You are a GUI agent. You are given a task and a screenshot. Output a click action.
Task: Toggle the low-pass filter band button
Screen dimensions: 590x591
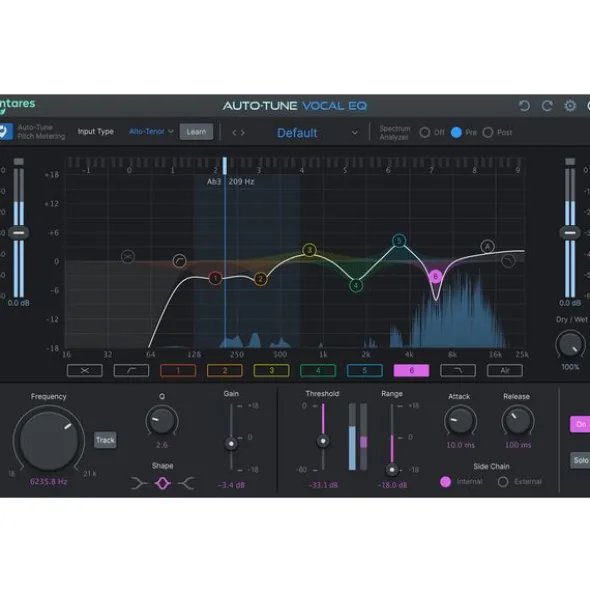click(x=458, y=371)
